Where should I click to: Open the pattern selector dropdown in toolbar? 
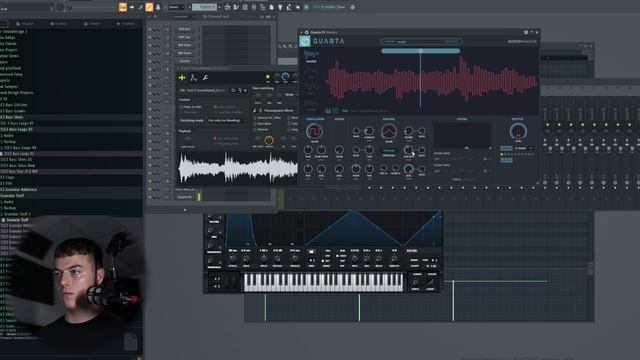pyautogui.click(x=206, y=7)
